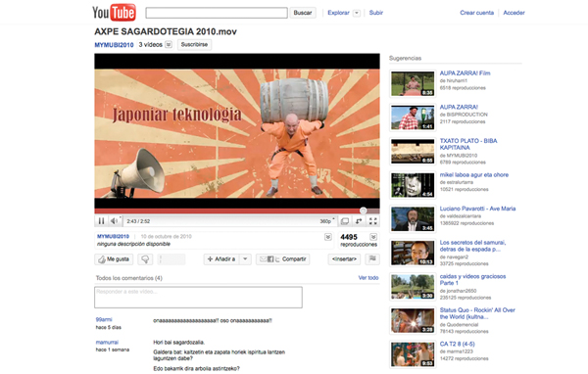Open Luciano Pavarotti Ave Maria thumbnail
The width and height of the screenshot is (588, 374).
pyautogui.click(x=413, y=219)
